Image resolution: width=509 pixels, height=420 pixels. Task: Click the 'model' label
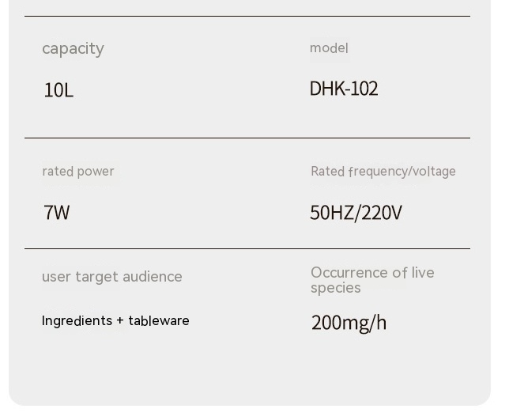[329, 48]
